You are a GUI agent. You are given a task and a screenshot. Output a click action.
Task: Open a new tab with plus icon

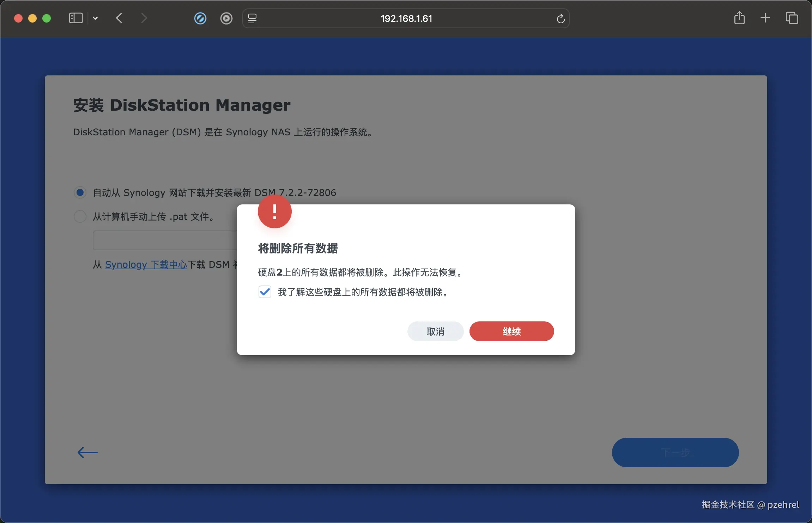click(x=765, y=18)
